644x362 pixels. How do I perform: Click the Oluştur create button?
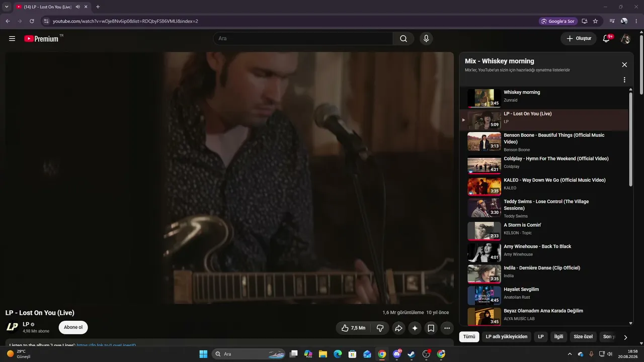click(x=579, y=39)
